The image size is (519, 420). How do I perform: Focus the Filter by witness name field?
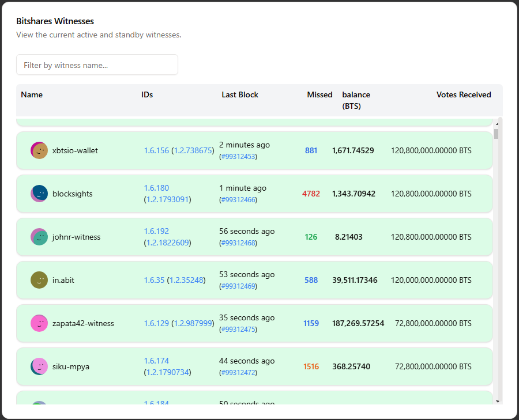(x=97, y=65)
